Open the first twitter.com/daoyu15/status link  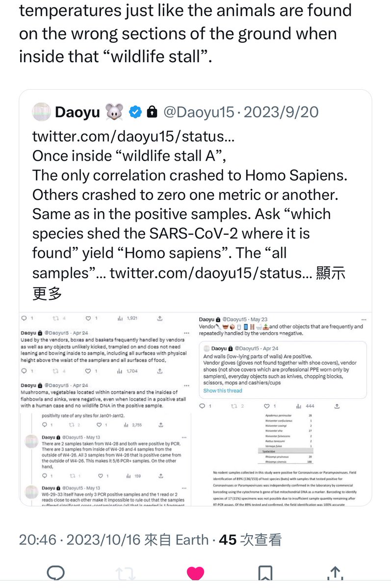[133, 136]
